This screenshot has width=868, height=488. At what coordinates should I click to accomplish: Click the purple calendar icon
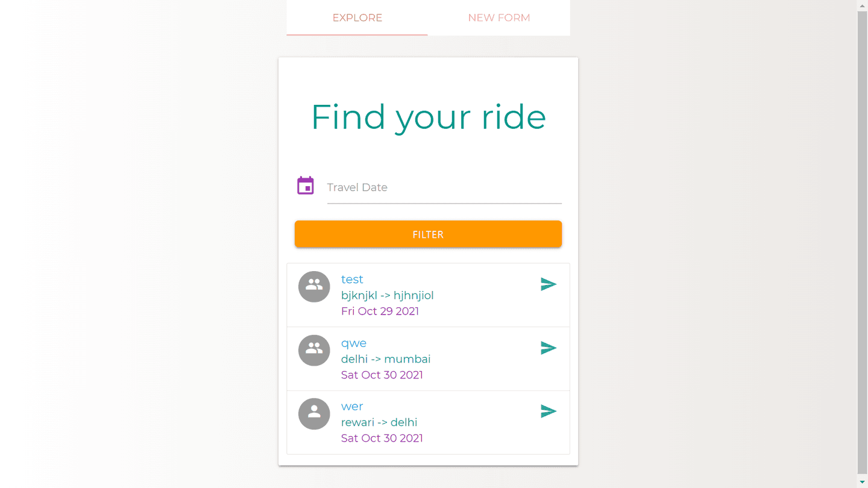306,186
